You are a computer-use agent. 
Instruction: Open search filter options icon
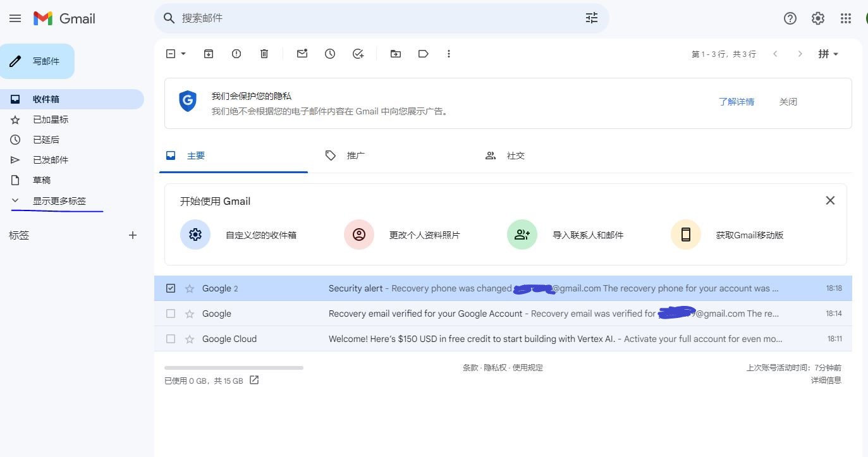coord(592,18)
